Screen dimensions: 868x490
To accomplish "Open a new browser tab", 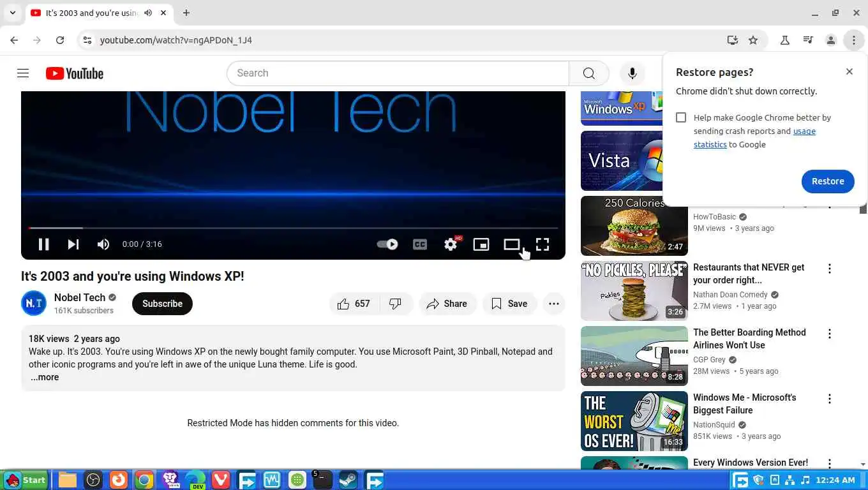I will pos(186,13).
